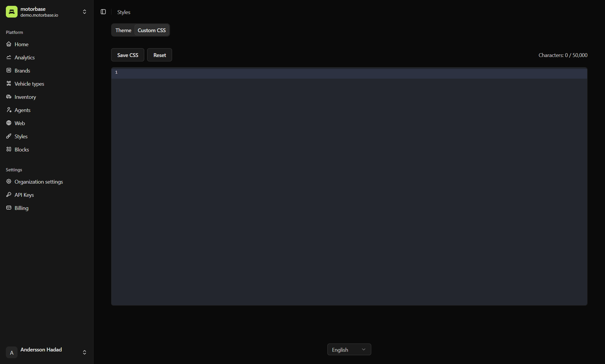Screen dimensions: 605x364
Task: Switch to the Custom CSS tab
Action: [x=152, y=30]
